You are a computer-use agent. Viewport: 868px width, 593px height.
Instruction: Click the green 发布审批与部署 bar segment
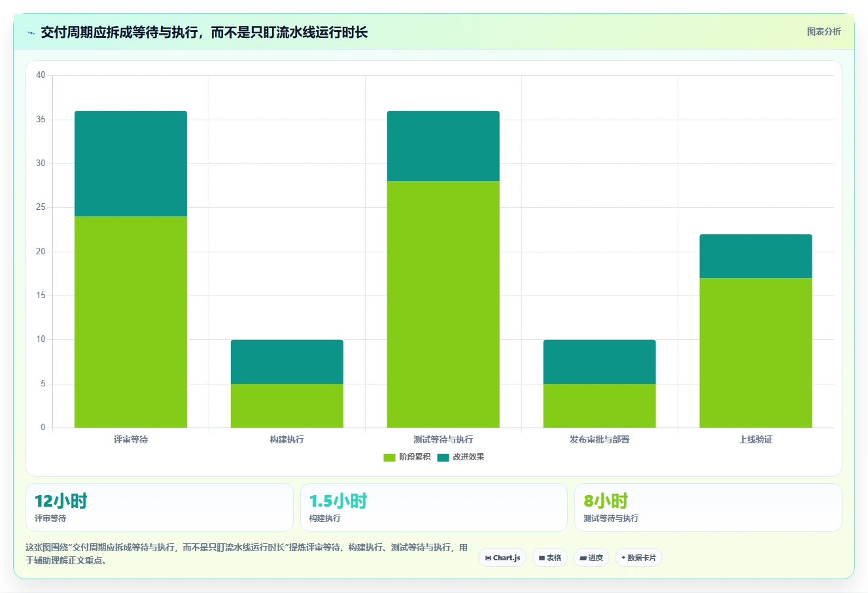point(600,405)
